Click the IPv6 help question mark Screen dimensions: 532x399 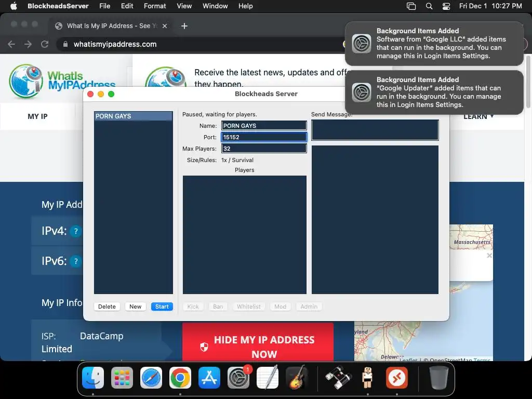(76, 261)
